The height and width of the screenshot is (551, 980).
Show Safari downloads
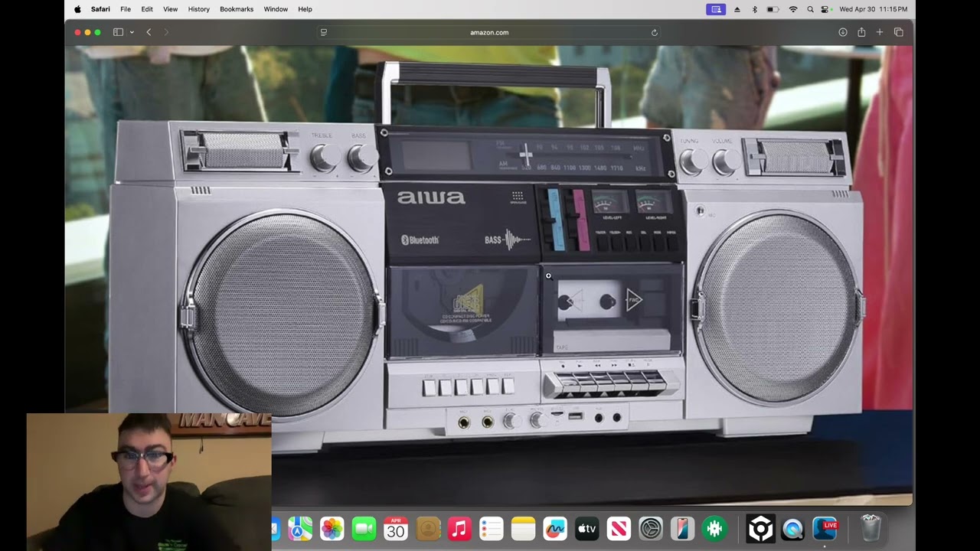tap(842, 32)
